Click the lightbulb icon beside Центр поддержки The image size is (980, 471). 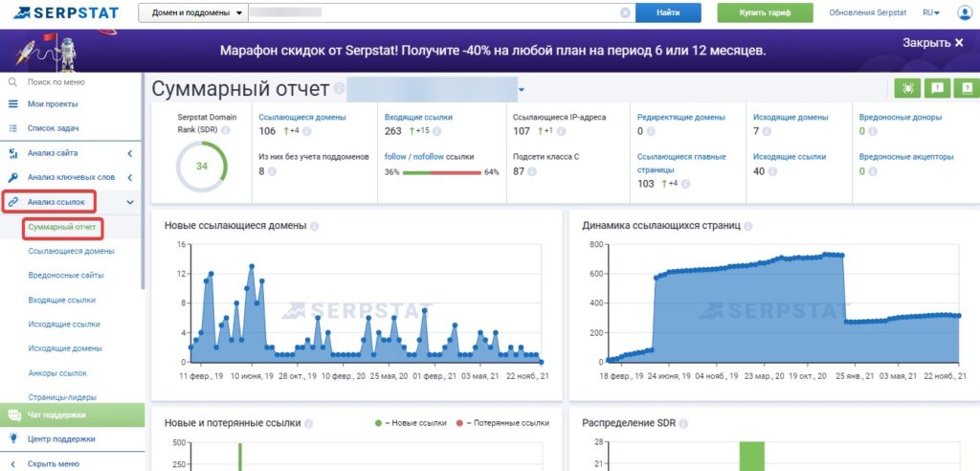(13, 437)
